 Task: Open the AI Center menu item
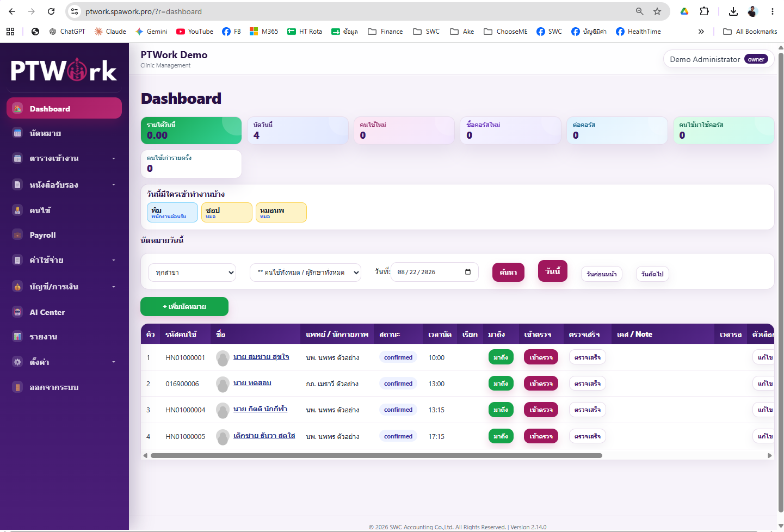click(64, 312)
